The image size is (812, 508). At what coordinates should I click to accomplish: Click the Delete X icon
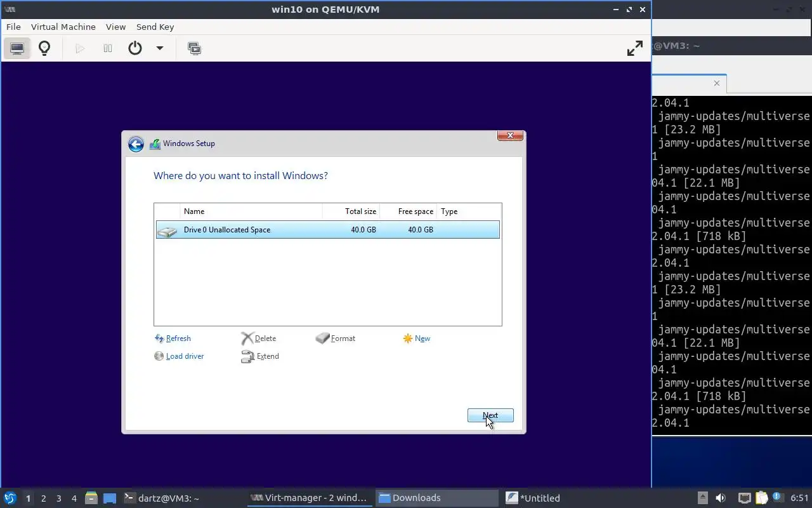coord(247,338)
